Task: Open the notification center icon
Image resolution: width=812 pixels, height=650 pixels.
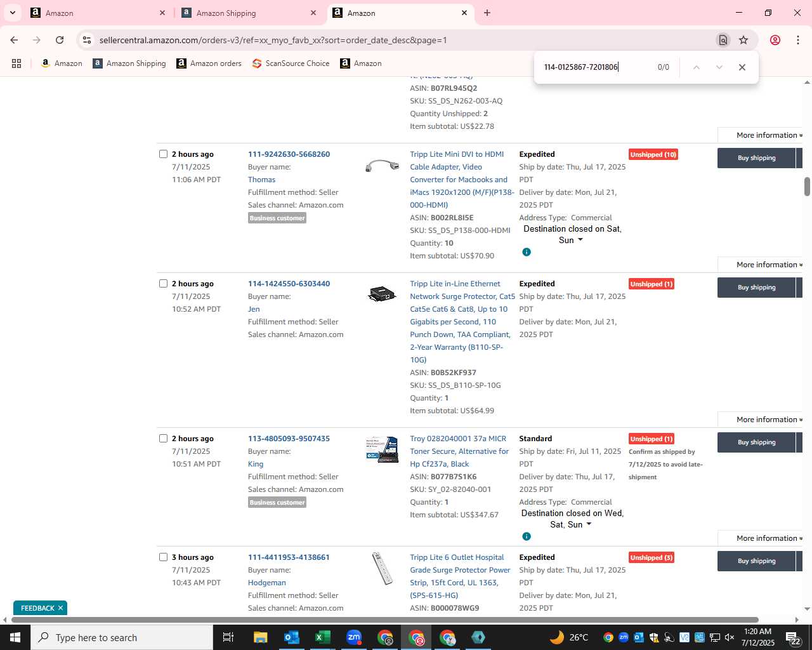Action: (x=793, y=637)
